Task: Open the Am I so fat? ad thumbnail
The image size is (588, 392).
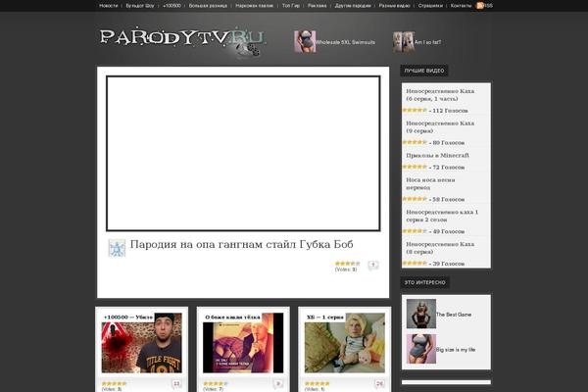Action: (x=404, y=41)
